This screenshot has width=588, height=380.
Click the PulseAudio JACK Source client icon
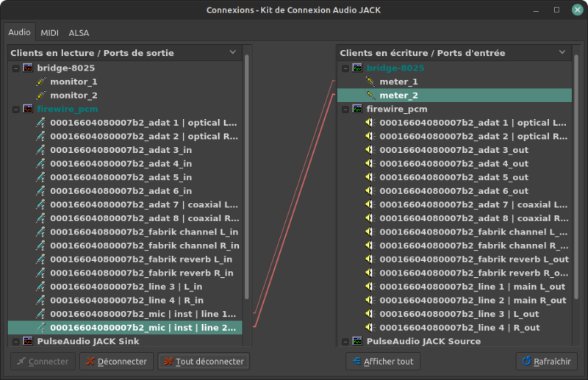[357, 341]
